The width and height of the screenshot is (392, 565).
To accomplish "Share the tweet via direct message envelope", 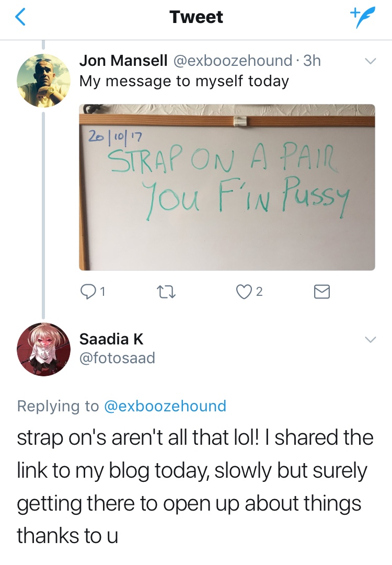I will [322, 292].
